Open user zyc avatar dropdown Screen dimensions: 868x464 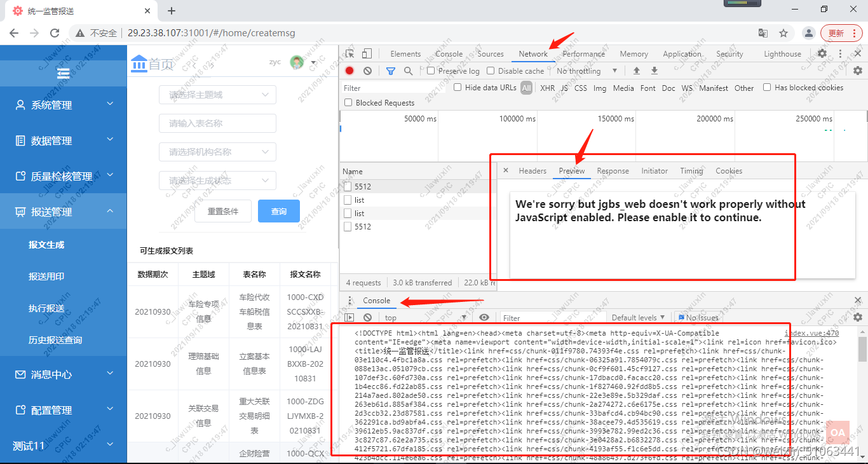pyautogui.click(x=302, y=62)
